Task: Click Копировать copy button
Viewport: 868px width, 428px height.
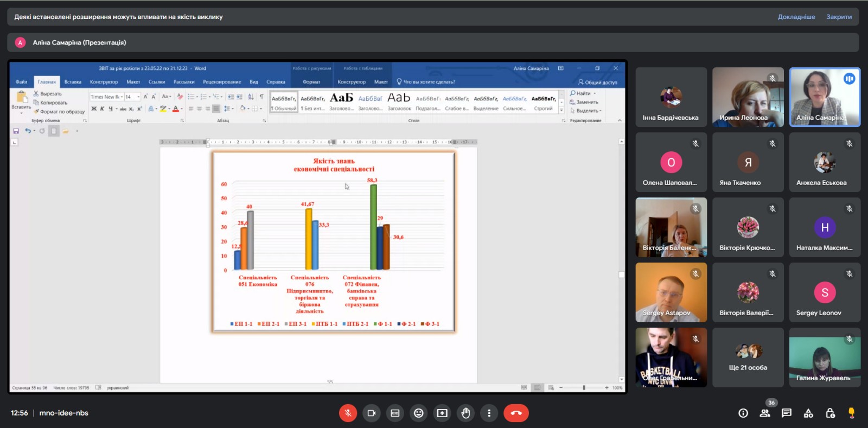Action: (x=50, y=103)
